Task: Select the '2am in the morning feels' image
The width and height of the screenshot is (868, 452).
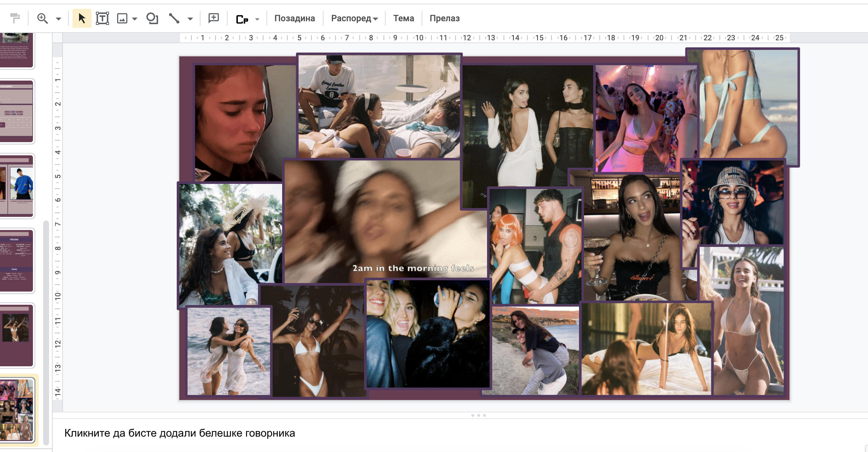Action: [386, 222]
